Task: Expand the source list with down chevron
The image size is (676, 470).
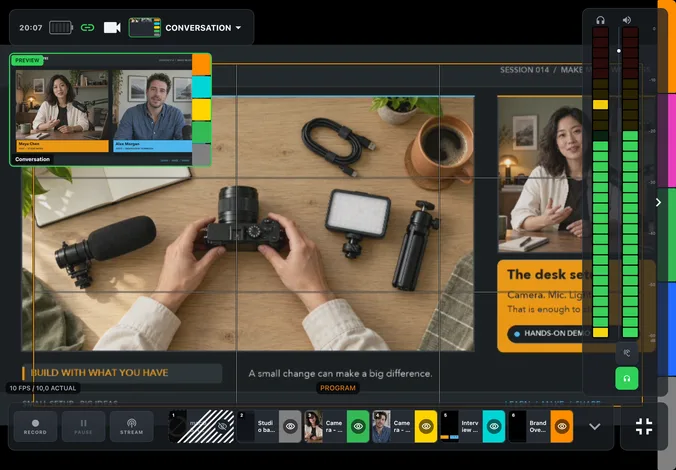Action: [x=595, y=426]
